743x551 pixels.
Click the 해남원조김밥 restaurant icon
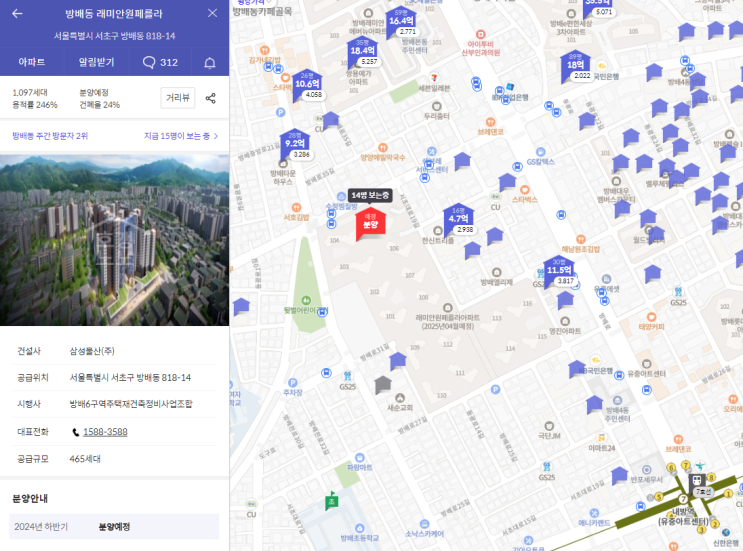pos(581,239)
